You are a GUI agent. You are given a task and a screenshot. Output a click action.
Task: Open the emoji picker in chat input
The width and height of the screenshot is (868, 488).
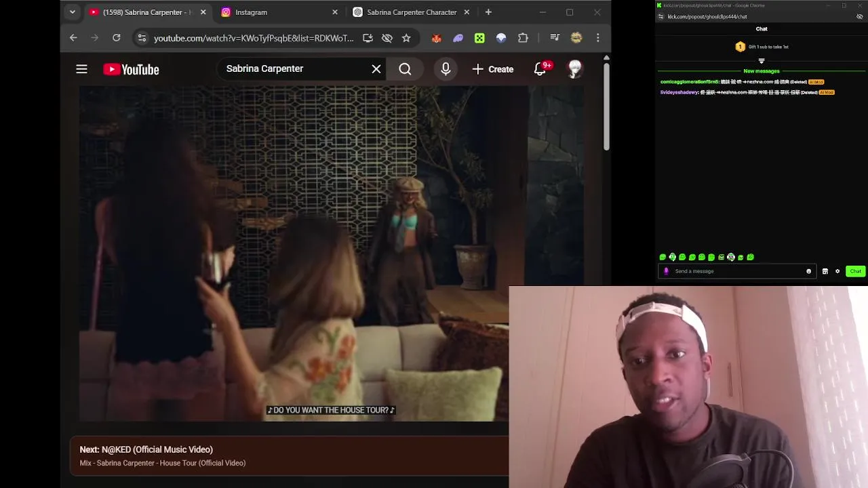pyautogui.click(x=808, y=271)
